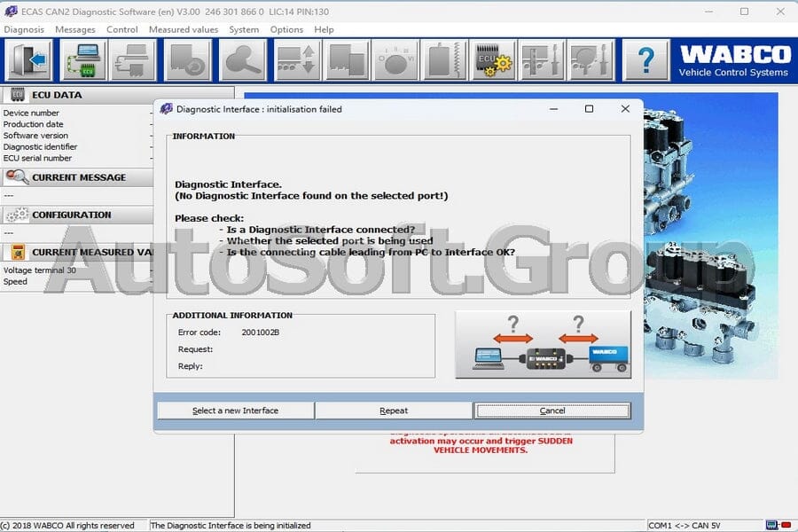Click the ECU DATA chip icon
The height and width of the screenshot is (532, 798).
pyautogui.click(x=18, y=95)
